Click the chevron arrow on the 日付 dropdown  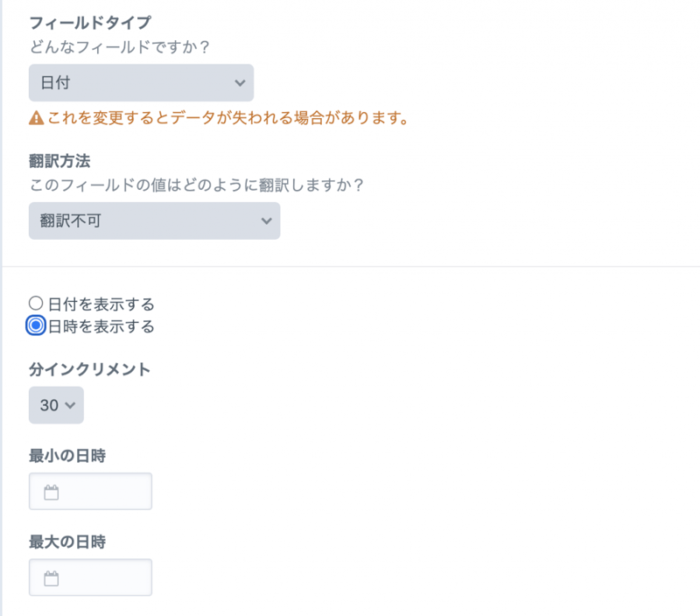point(240,82)
